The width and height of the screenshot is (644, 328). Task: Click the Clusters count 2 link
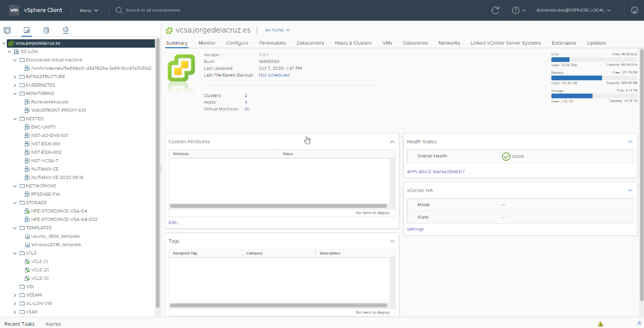tap(246, 96)
